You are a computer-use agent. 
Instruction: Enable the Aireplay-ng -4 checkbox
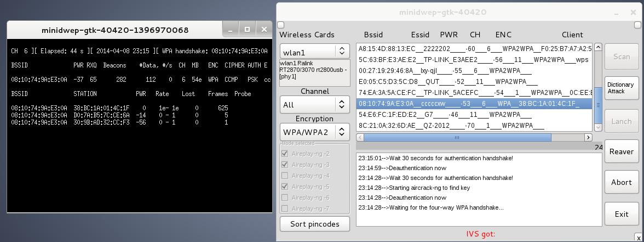284,176
